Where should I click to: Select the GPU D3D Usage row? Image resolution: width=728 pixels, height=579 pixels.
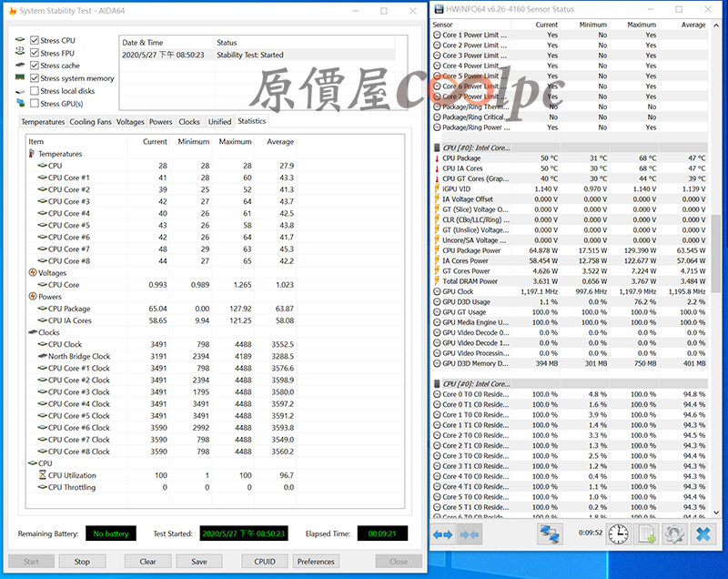pos(571,302)
